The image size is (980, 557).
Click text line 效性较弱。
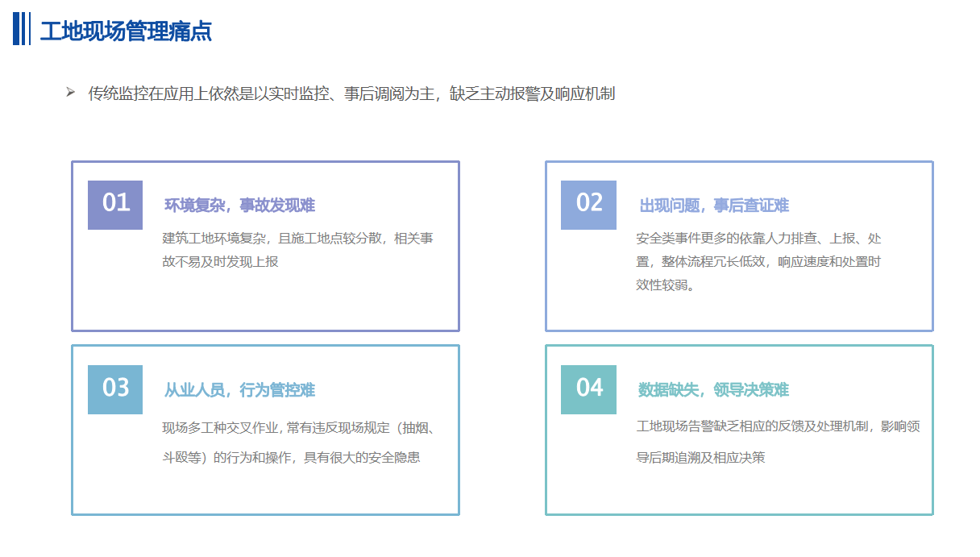point(666,285)
